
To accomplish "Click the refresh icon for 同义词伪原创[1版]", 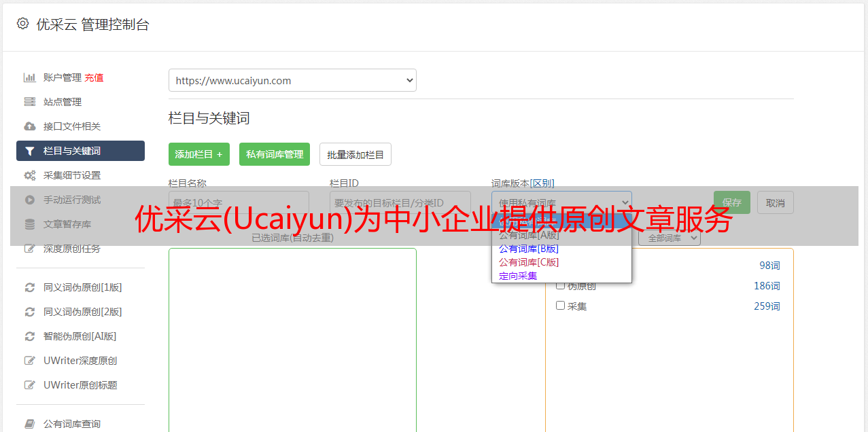I will tap(30, 287).
